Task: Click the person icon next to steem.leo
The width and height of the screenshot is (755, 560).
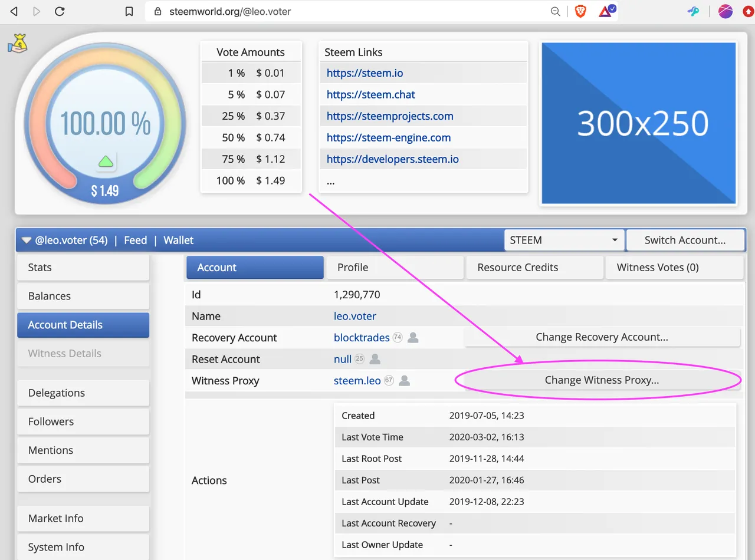Action: point(404,381)
